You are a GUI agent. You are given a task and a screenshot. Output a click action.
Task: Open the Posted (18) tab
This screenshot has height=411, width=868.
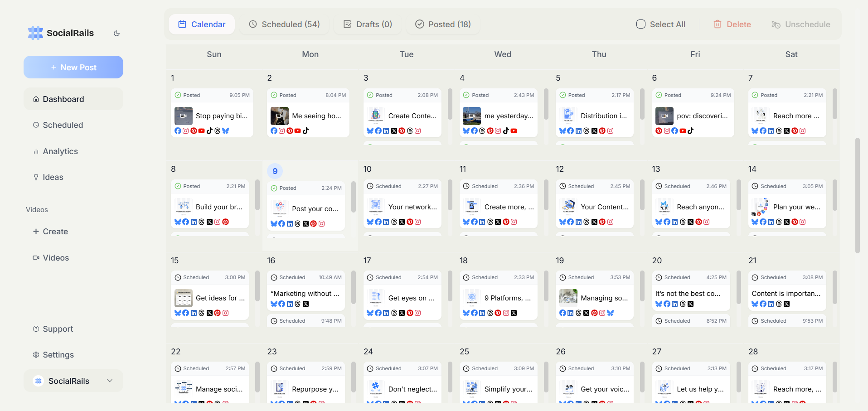(x=443, y=24)
